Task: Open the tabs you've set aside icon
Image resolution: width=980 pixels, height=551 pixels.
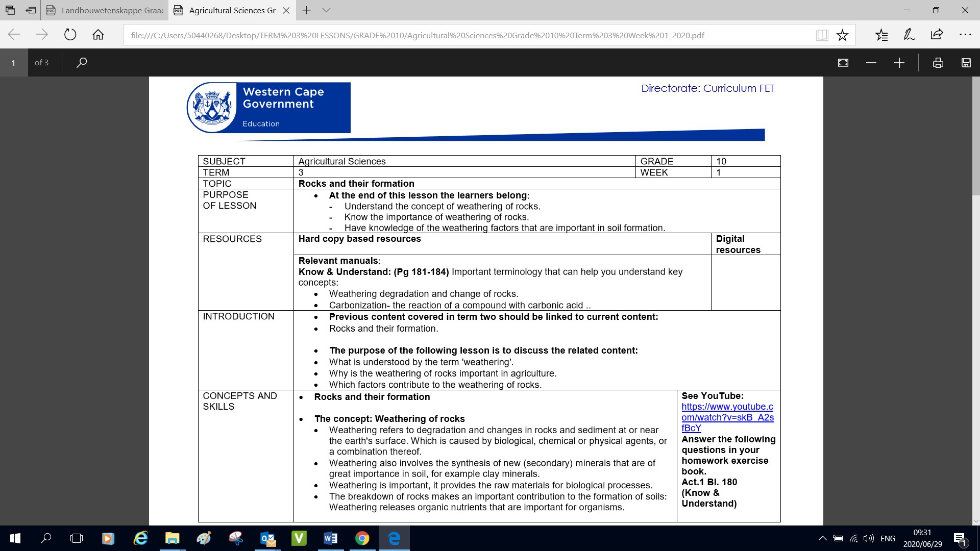Action: pos(10,10)
